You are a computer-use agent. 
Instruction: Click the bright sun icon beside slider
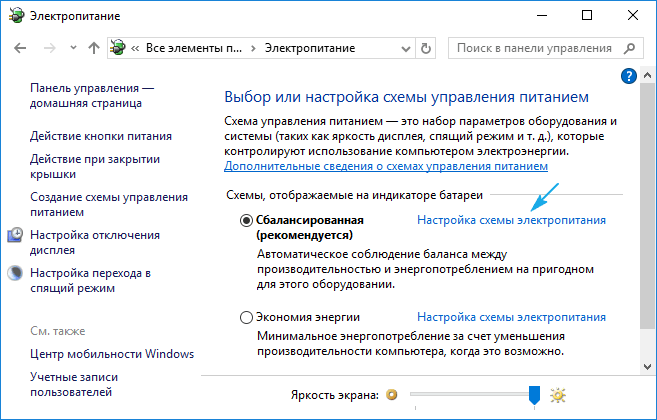point(558,395)
